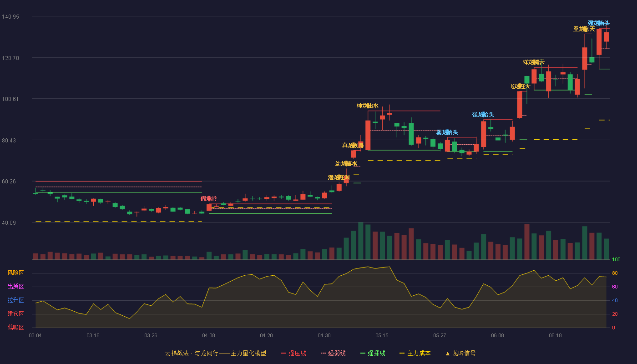The image size is (637, 364).
Task: Select the 勇龙抬头 signal marker
Action: coord(447,132)
